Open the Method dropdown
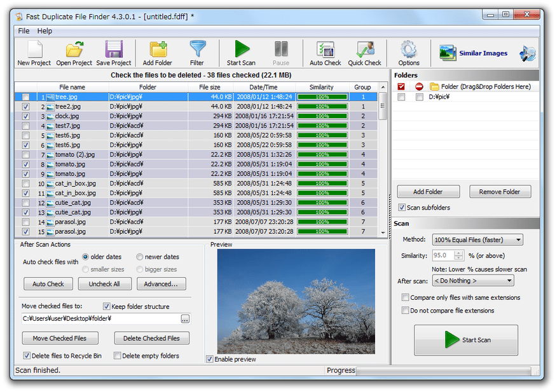Viewport: 555px width, 392px height. tap(477, 240)
